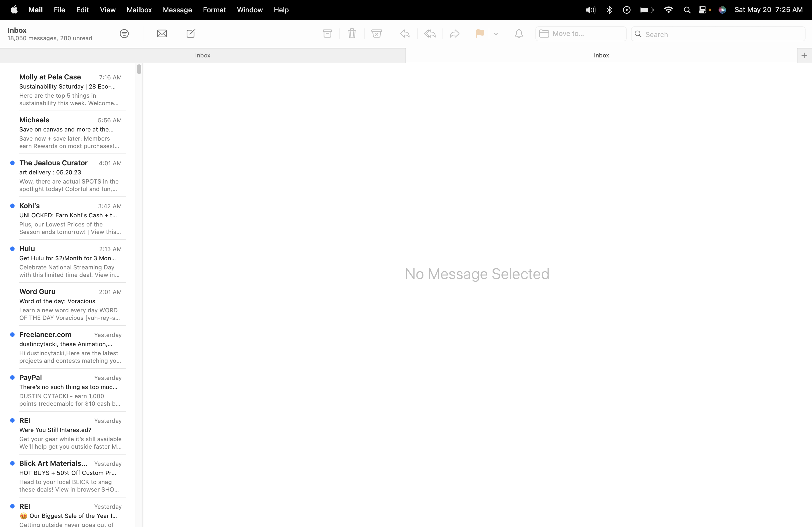
Task: Open the File menu
Action: point(59,10)
